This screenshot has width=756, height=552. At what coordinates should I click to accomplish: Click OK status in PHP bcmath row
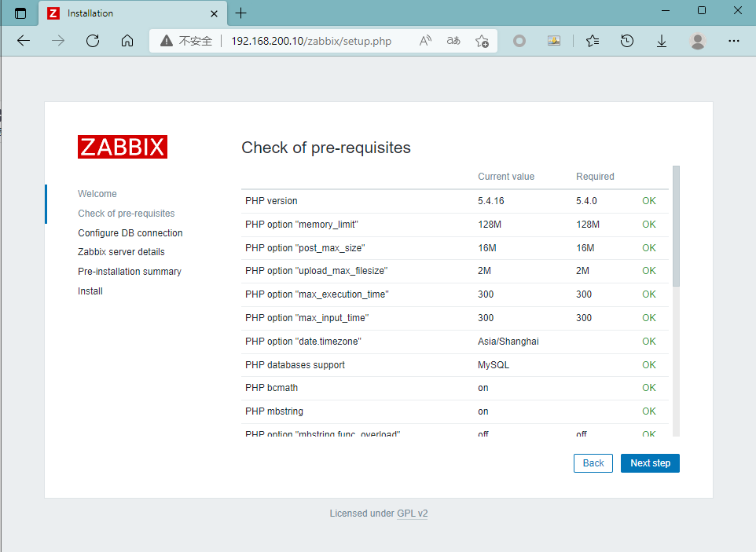pos(648,388)
